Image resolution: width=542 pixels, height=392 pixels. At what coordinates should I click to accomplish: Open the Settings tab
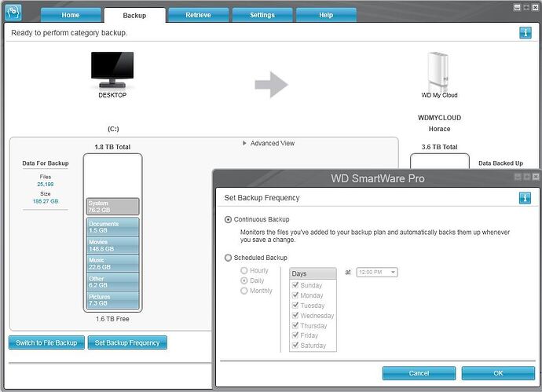click(262, 15)
